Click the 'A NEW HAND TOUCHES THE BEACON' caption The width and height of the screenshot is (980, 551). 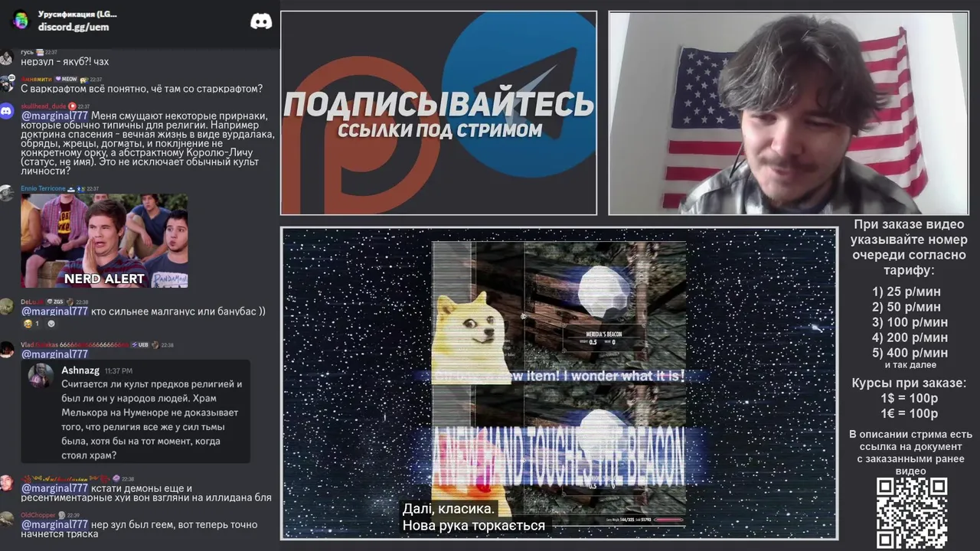559,458
